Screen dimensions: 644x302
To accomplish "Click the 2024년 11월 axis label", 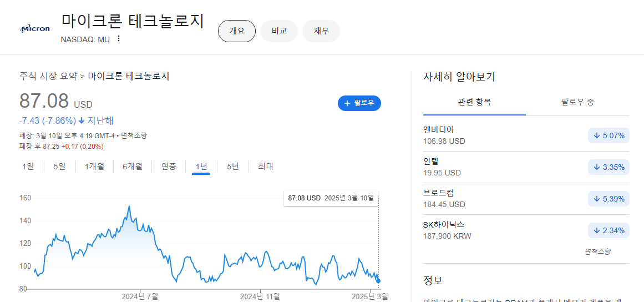I will [x=260, y=296].
